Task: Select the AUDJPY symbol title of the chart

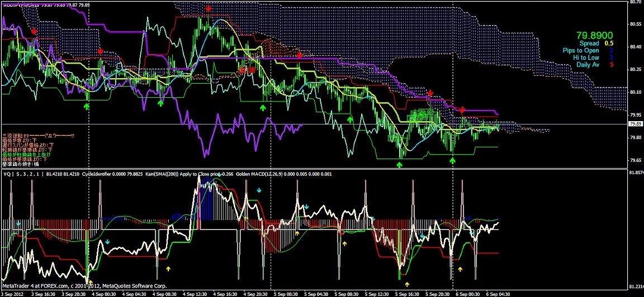Action: [22, 4]
